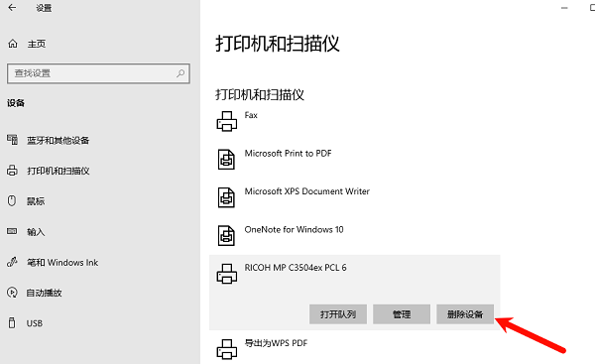This screenshot has height=364, width=595.
Task: Open 笔和 Windows Ink settings page
Action: (62, 262)
